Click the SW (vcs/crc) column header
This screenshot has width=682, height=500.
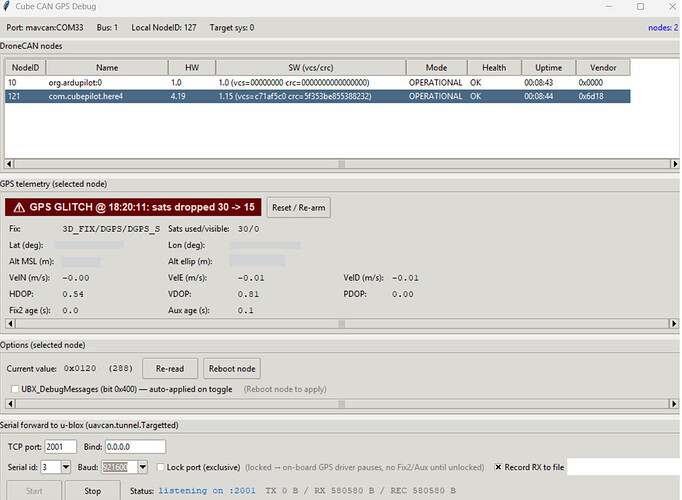click(311, 68)
